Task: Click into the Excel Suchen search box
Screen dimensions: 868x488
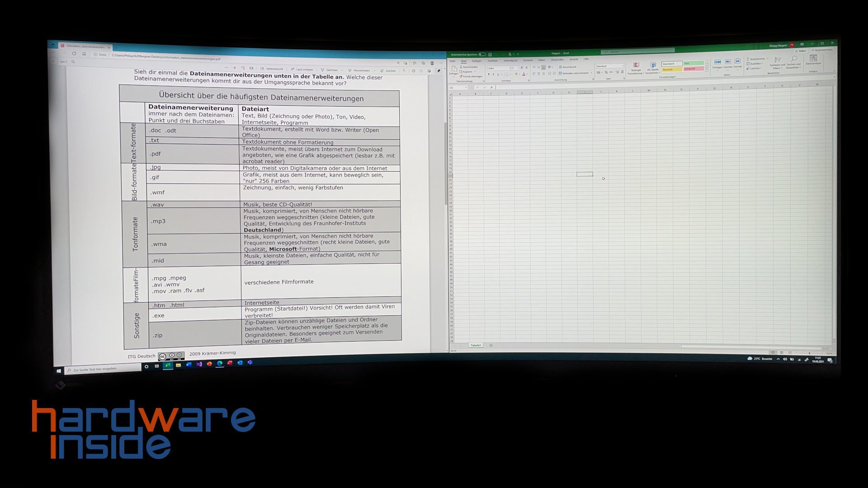Action: tap(638, 52)
